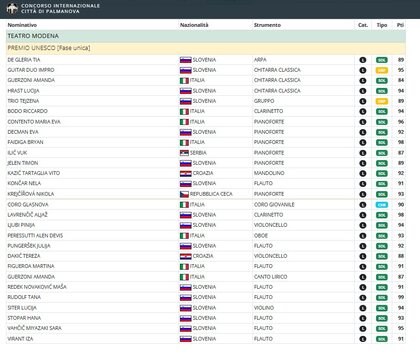Click the Nazionalità column header
This screenshot has height=360, width=420.
(194, 25)
